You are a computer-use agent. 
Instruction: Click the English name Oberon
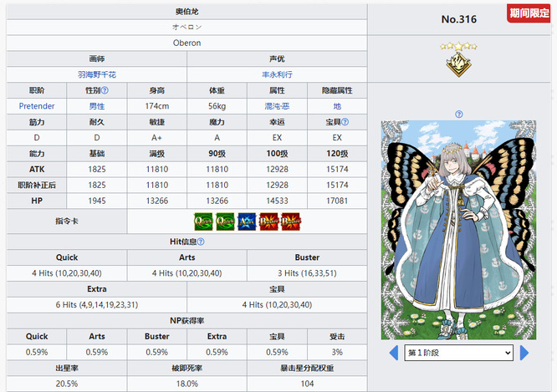pyautogui.click(x=187, y=43)
